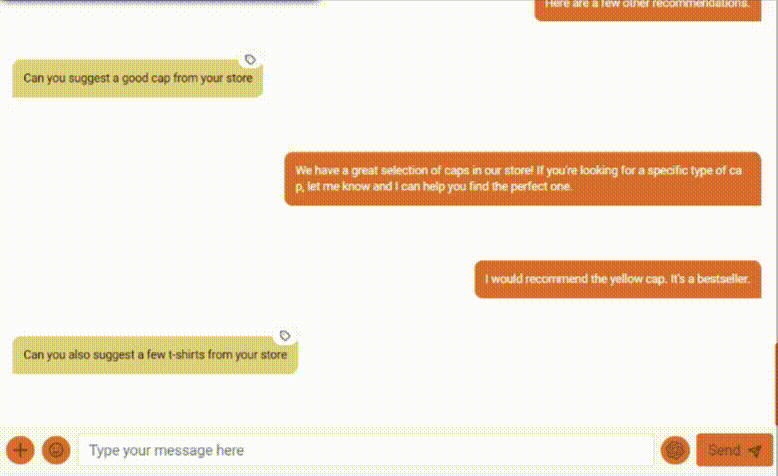Focus the Type your message here field
The height and width of the screenshot is (476, 778).
[x=366, y=450]
